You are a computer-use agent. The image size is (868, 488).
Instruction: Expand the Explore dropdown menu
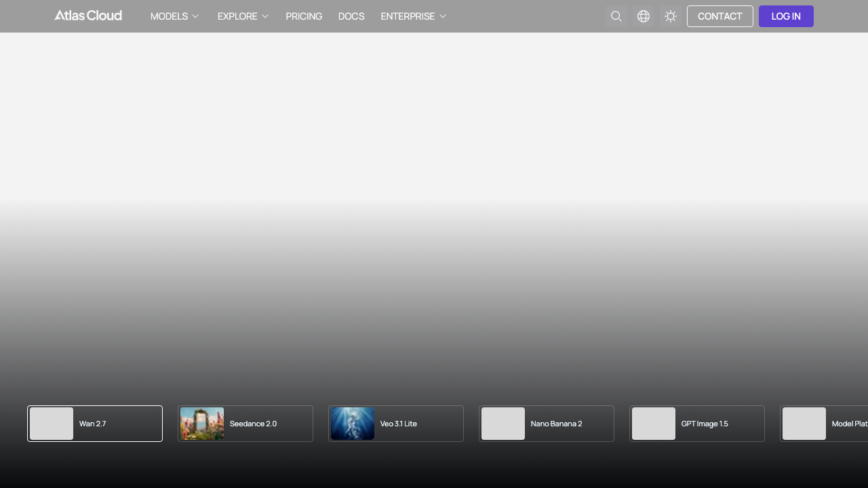click(x=243, y=16)
